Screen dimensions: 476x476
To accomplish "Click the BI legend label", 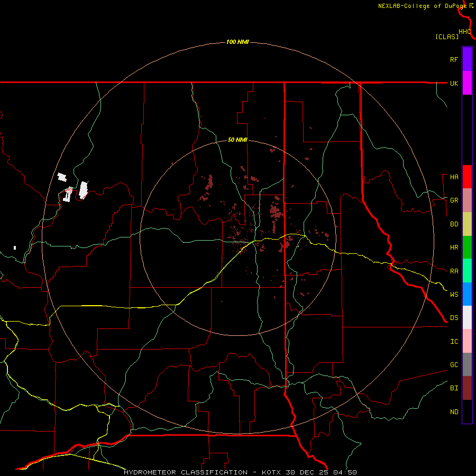I will (x=454, y=388).
